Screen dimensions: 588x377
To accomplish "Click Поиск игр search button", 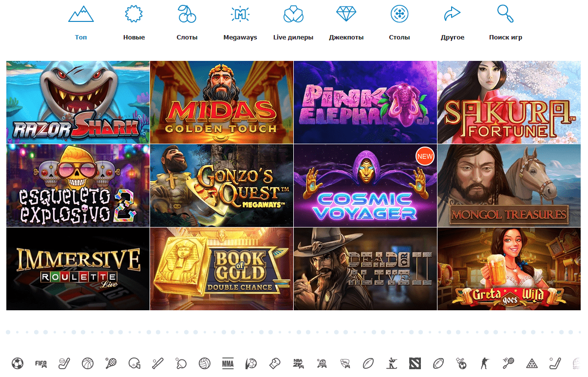I will coord(505,23).
